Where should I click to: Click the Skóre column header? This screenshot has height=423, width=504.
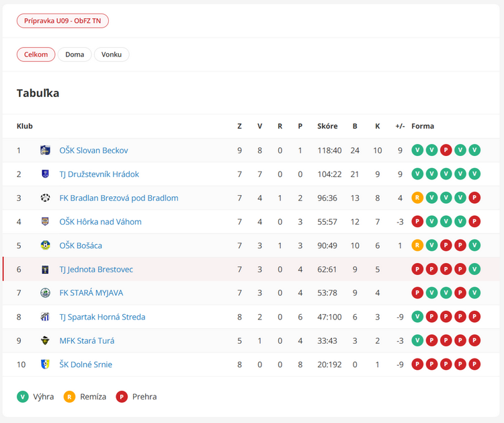[327, 126]
